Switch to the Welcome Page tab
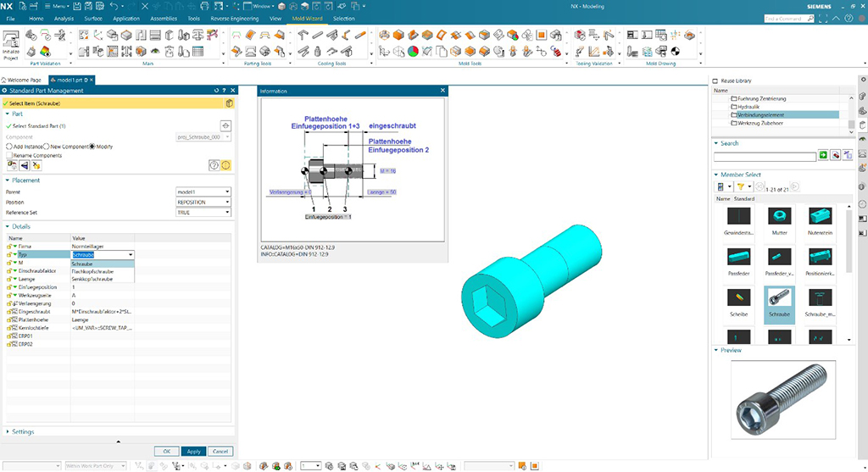 [x=21, y=80]
